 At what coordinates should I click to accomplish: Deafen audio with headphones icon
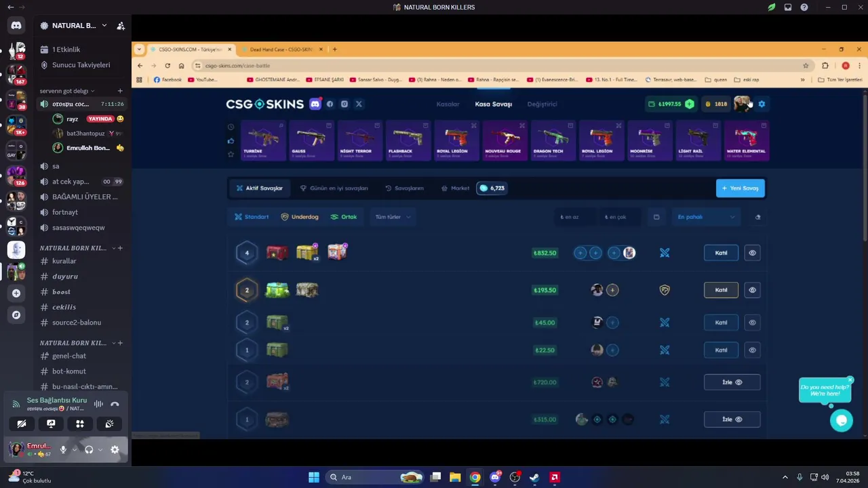pos(89,449)
